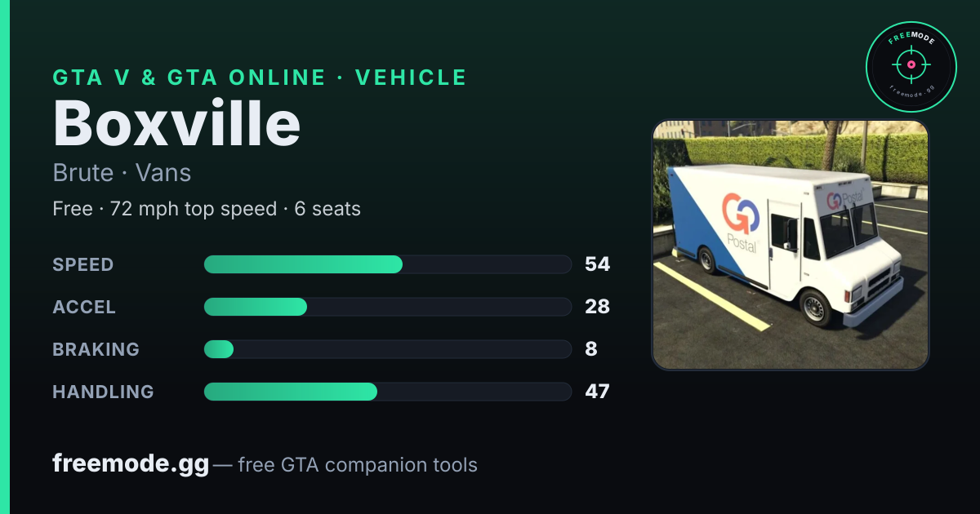The image size is (980, 514).
Task: Click the GTA V & GTA Online · Vehicle heading
Action: tap(260, 78)
